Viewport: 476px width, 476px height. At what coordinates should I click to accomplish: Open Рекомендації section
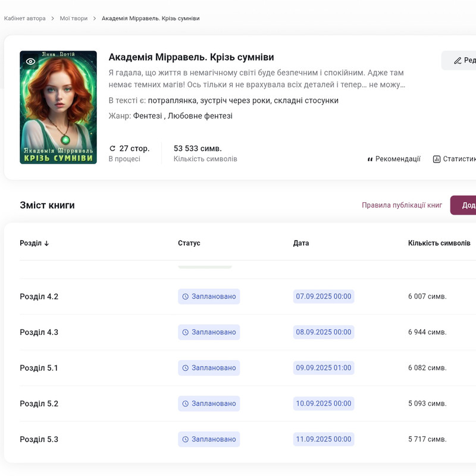[394, 159]
